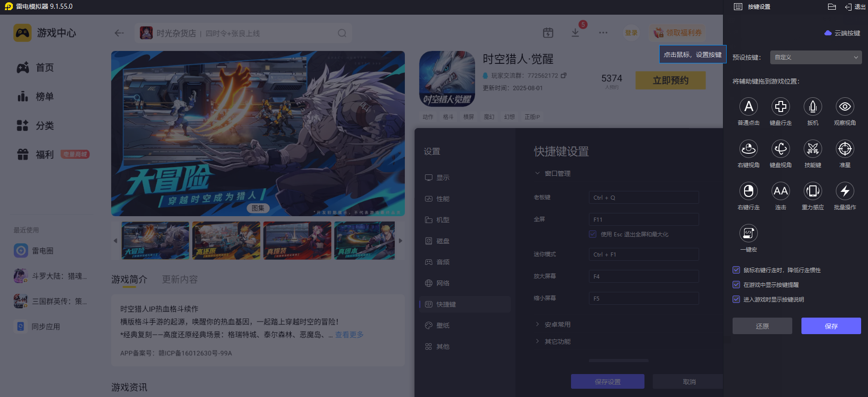Screen dimensions: 868x397
Task: Choose the 技能键 crossed-swords icon
Action: pos(813,149)
